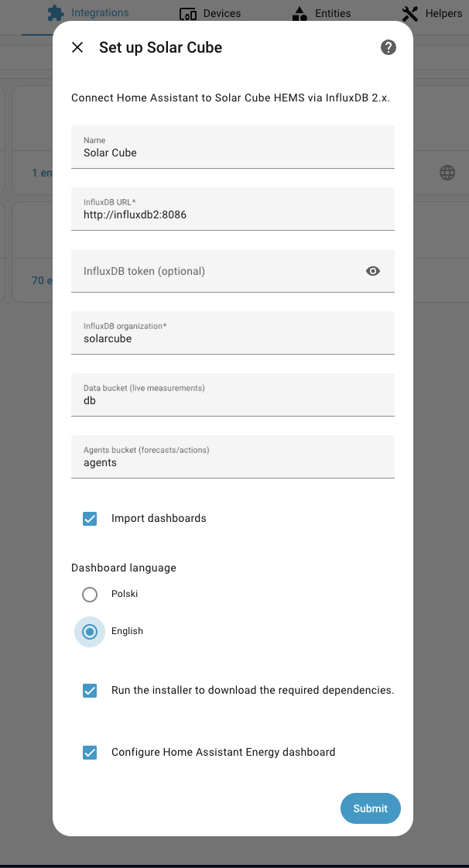The width and height of the screenshot is (469, 868).
Task: Close the Set up Solar Cube dialog
Action: coord(77,47)
